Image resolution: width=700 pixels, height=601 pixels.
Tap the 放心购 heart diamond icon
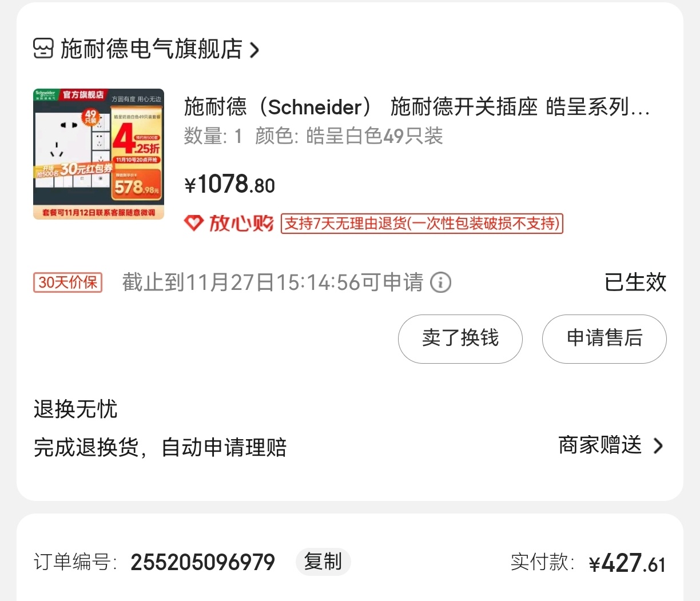tap(193, 223)
